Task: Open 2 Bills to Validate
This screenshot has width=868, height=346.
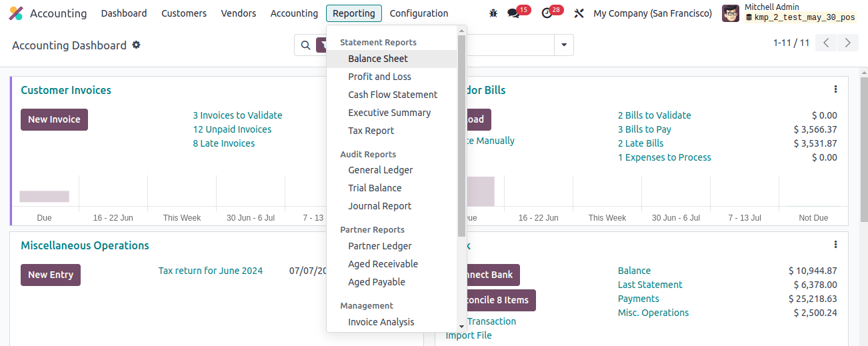Action: [654, 115]
